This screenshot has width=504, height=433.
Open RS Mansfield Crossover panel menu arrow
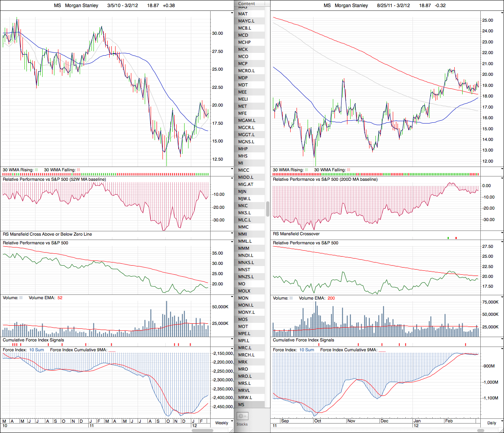pos(502,234)
